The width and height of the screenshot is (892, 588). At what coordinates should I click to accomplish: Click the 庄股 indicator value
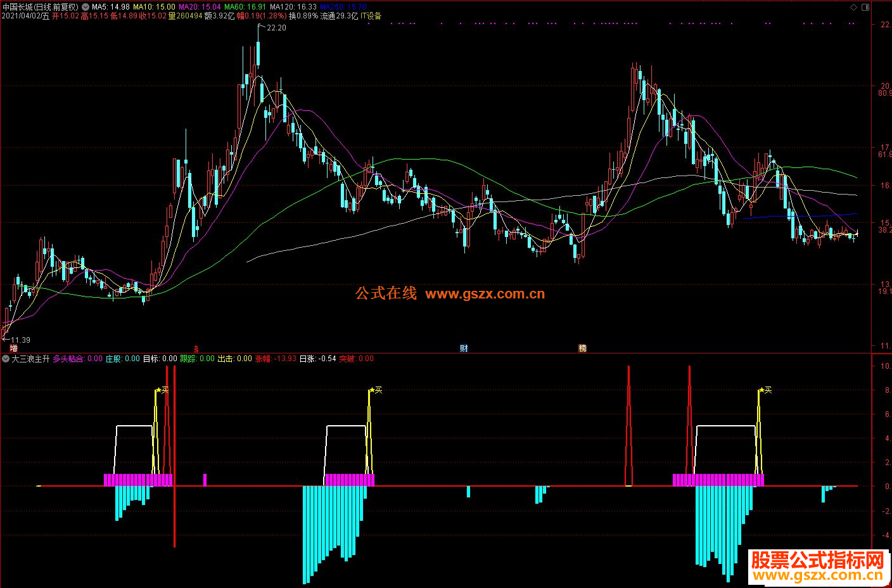(122, 359)
